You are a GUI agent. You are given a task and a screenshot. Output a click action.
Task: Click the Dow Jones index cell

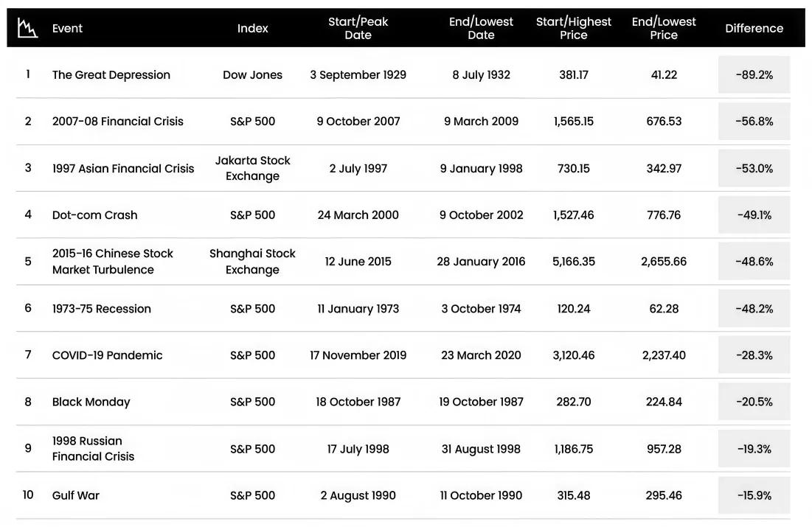click(x=253, y=75)
